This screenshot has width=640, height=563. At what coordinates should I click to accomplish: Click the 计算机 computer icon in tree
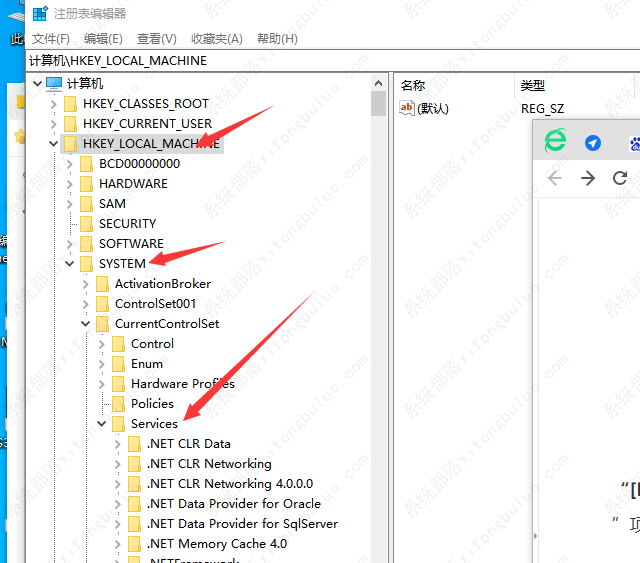click(x=54, y=84)
